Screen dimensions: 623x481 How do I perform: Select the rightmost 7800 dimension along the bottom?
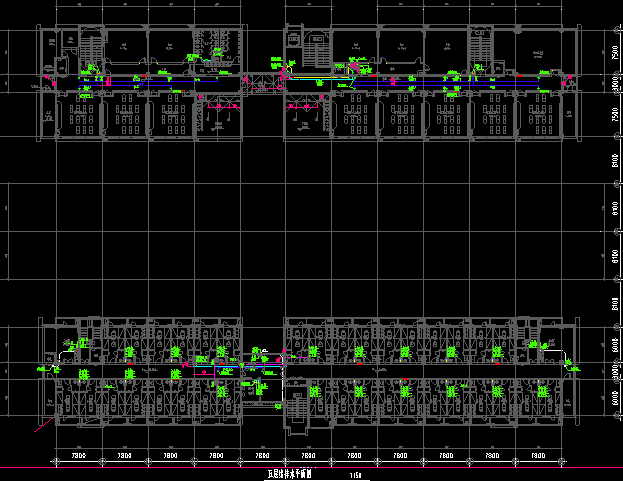(539, 456)
